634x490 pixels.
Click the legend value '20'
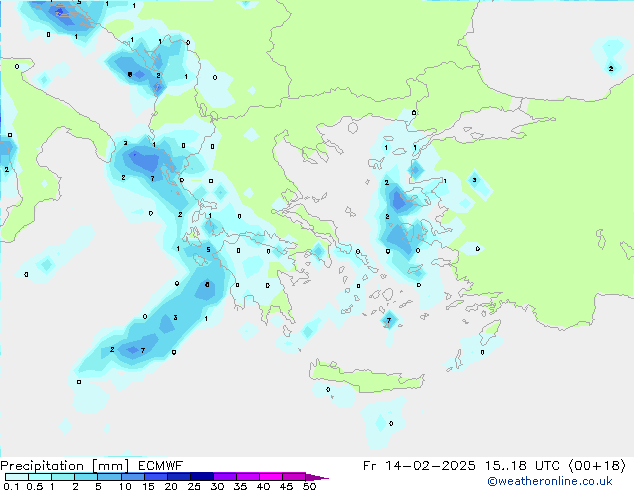coord(171,486)
